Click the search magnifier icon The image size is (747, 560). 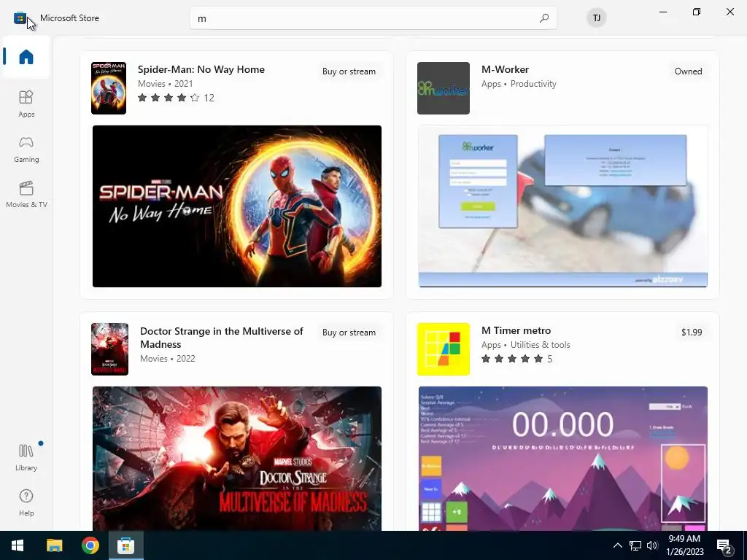(544, 18)
